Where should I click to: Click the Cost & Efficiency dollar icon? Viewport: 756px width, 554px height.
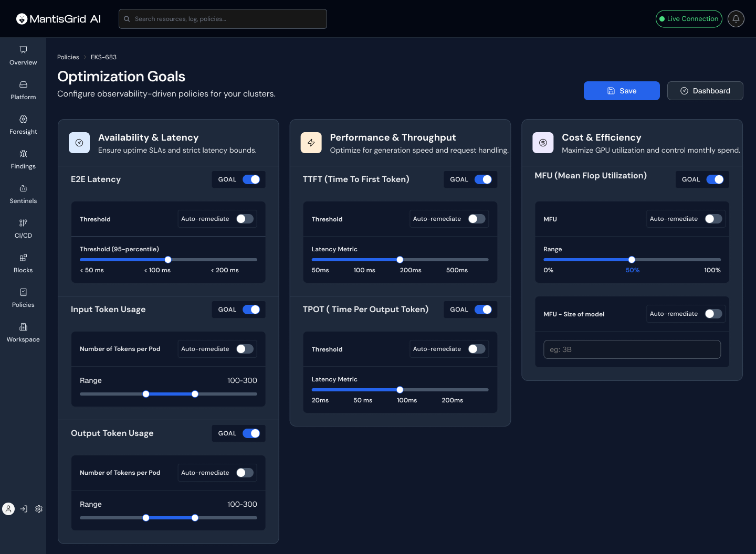point(543,143)
